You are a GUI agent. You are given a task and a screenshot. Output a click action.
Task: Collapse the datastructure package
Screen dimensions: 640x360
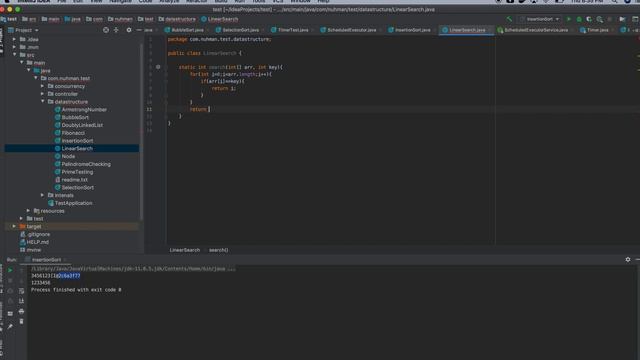(42, 102)
